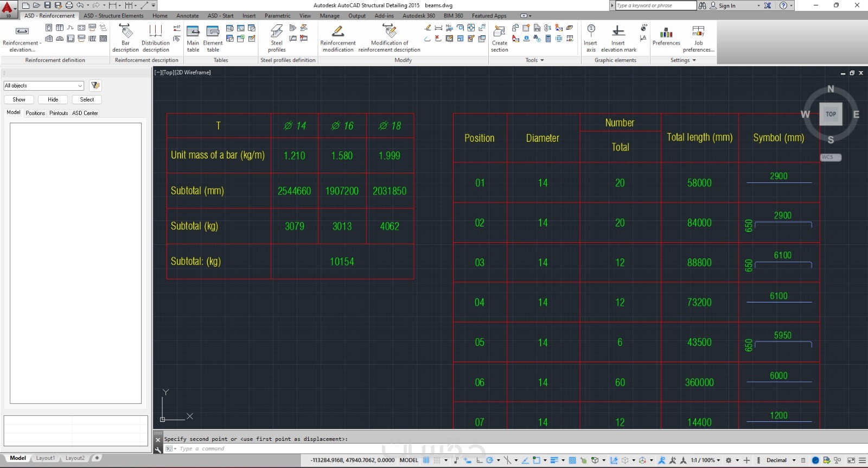
Task: Switch to the Parametric ribbon tab
Action: pos(278,16)
